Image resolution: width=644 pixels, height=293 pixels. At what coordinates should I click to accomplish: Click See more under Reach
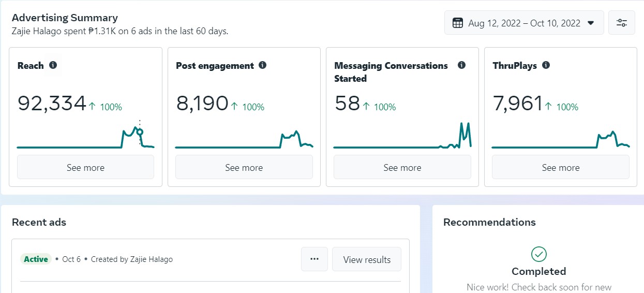pyautogui.click(x=85, y=167)
